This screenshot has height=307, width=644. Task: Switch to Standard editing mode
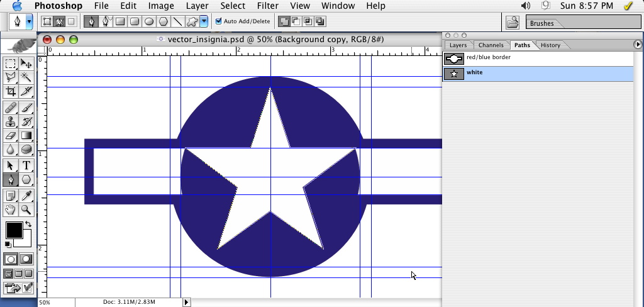coord(11,259)
